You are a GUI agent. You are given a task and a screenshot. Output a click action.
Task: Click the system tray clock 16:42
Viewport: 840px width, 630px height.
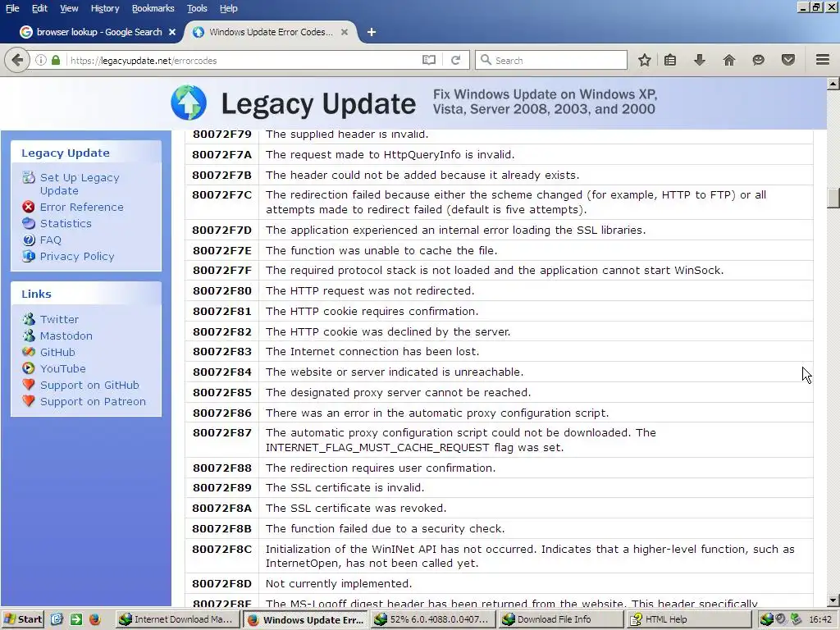(x=820, y=619)
